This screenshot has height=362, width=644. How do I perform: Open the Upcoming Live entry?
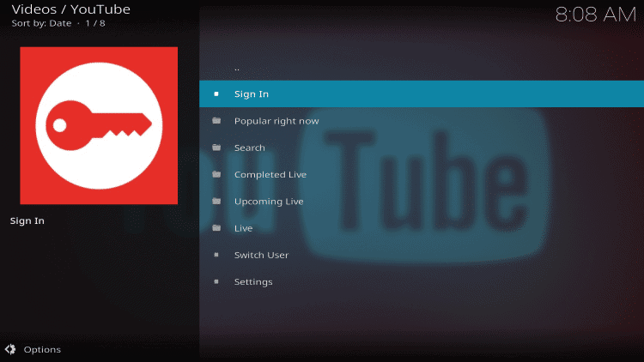[x=422, y=201]
